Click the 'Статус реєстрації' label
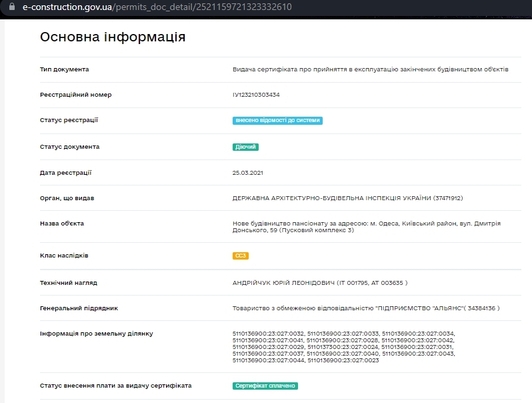 69,120
